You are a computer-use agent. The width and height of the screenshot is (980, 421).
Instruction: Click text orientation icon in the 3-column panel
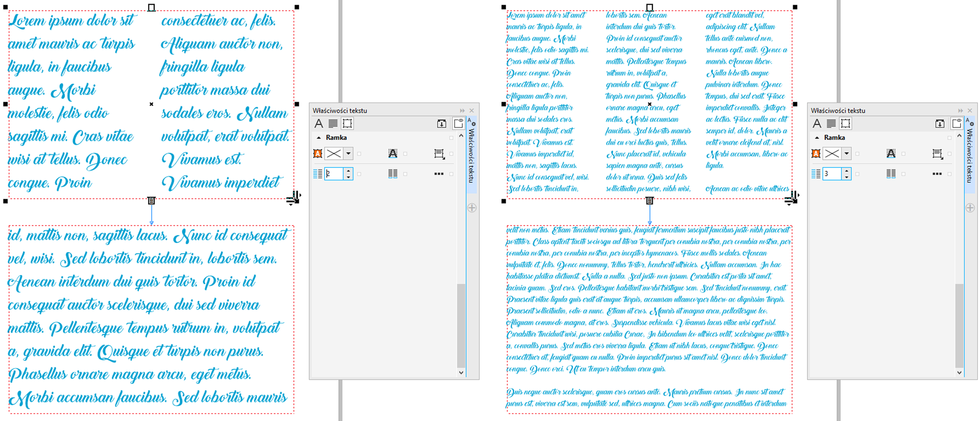[891, 154]
